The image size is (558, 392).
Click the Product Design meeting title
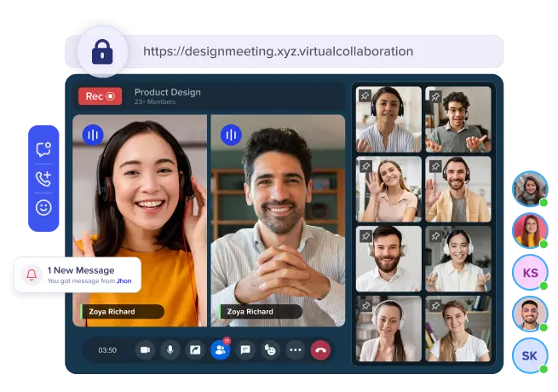168,92
